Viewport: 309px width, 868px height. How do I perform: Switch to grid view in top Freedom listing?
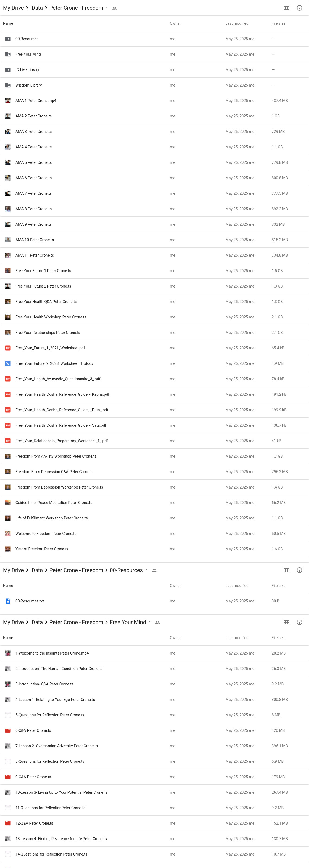(286, 8)
